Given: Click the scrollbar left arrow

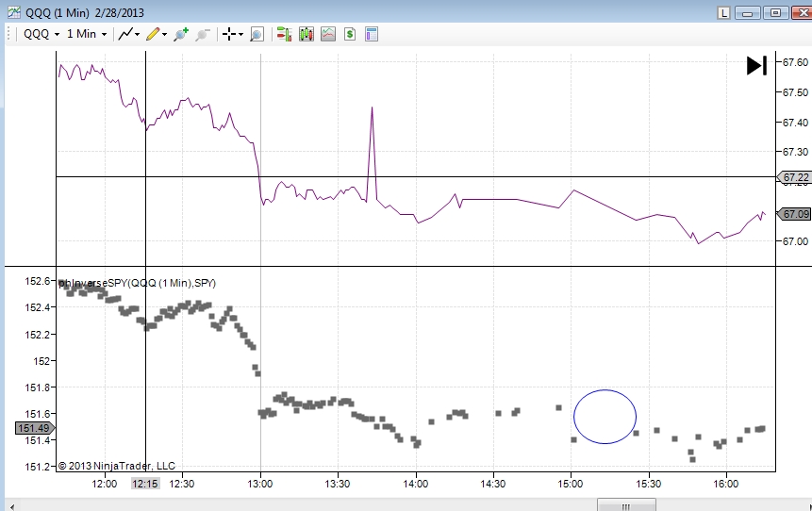Looking at the screenshot, I should [11, 506].
